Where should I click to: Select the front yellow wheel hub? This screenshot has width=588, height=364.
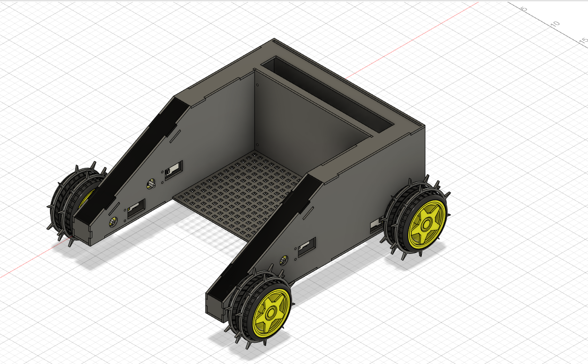pos(272,313)
